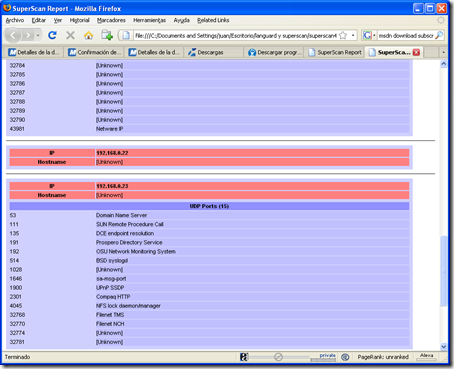Click the file URL address field

tap(236, 35)
